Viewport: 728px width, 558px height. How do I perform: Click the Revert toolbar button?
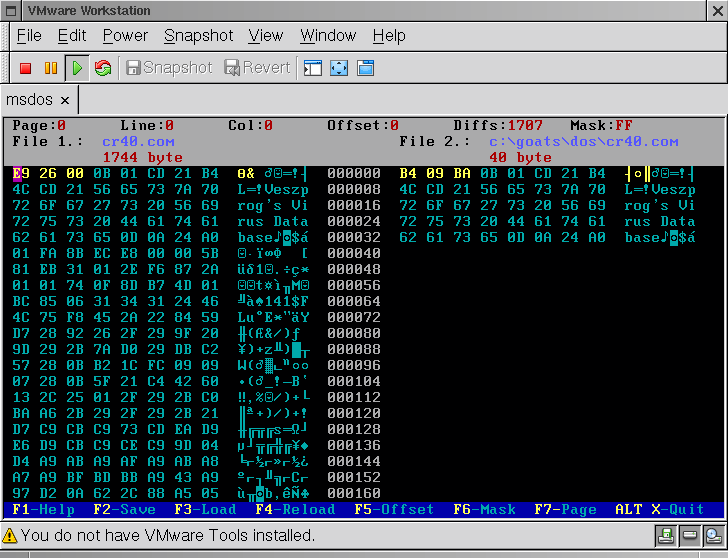[x=257, y=68]
